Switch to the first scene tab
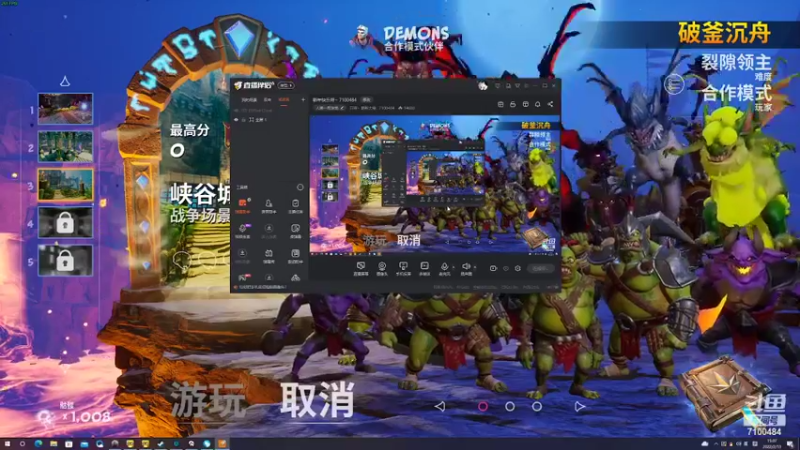Screen dimensions: 800x450 [249, 99]
